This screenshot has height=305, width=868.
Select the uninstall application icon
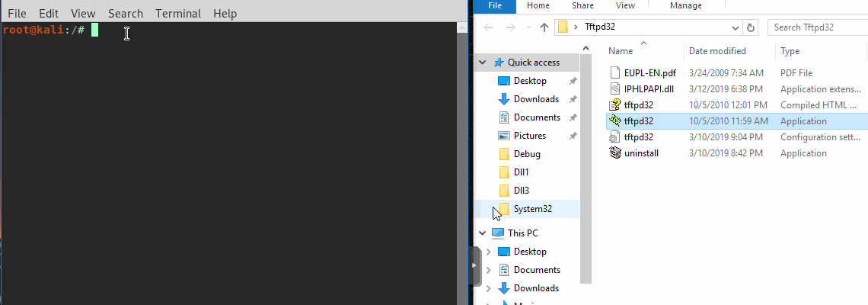click(616, 153)
